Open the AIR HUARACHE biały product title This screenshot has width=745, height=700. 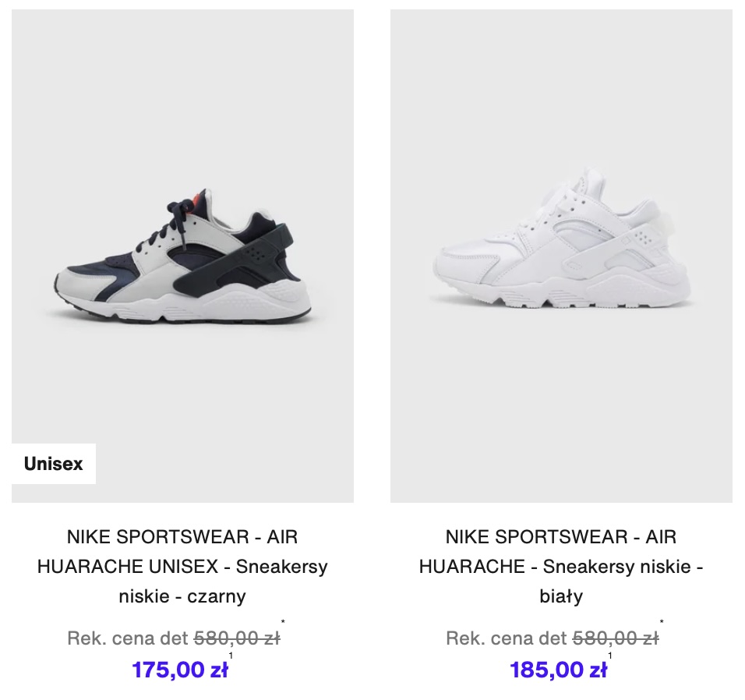coord(561,566)
